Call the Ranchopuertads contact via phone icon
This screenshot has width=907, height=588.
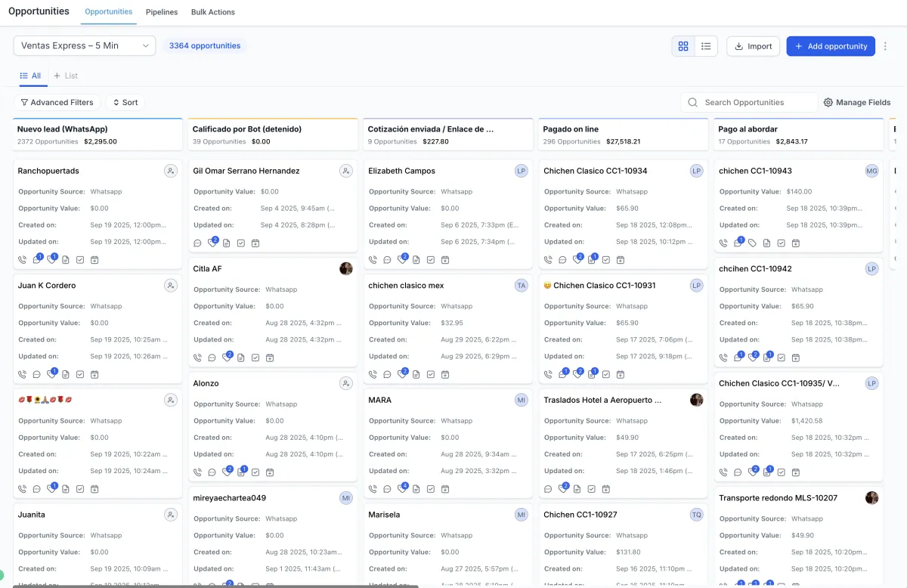pos(22,259)
